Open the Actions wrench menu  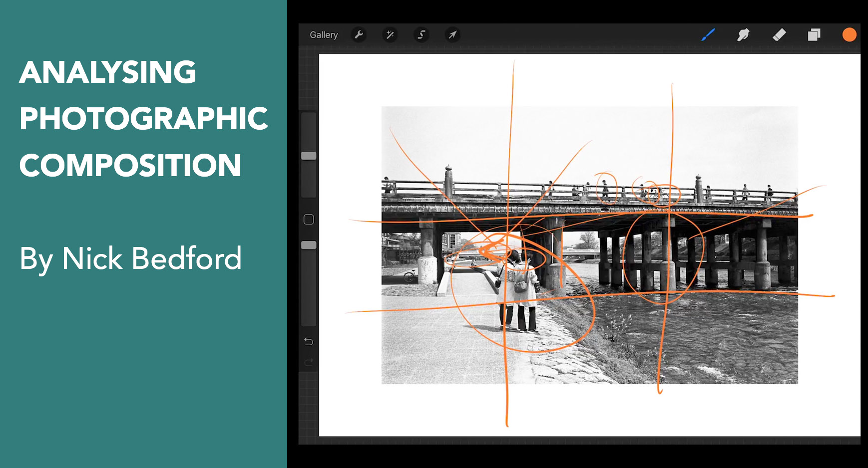click(359, 34)
